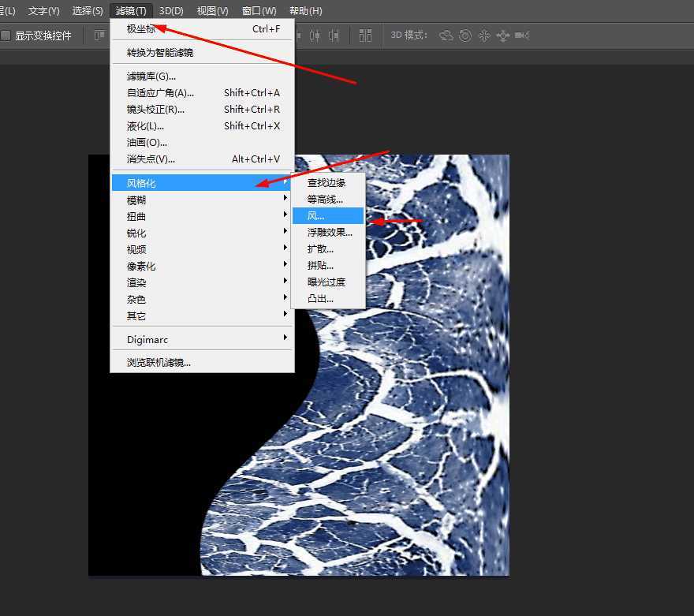Select the 3D pan mode icon

coord(484,35)
